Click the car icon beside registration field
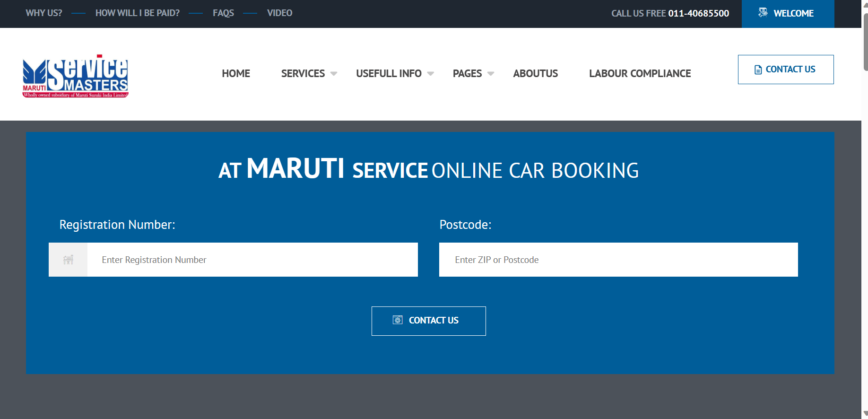Screen dimensions: 868x419 pyautogui.click(x=68, y=260)
